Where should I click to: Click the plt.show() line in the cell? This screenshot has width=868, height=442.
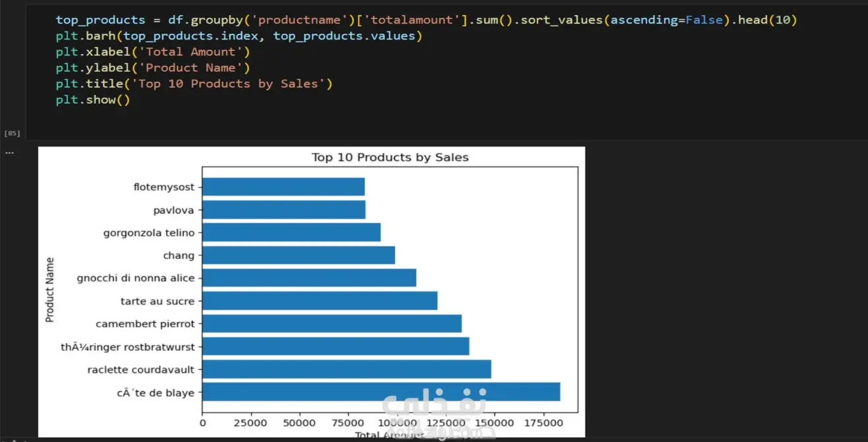click(93, 100)
